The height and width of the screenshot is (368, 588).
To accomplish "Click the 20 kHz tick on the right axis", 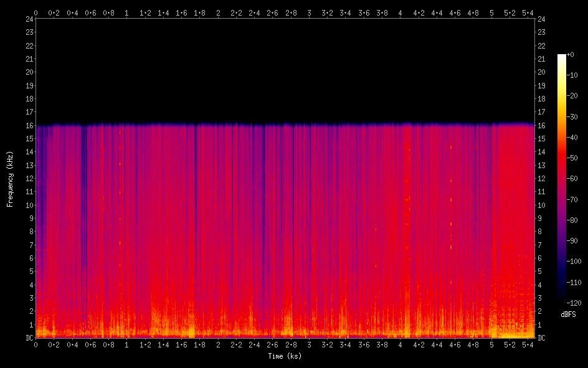I will tap(542, 72).
